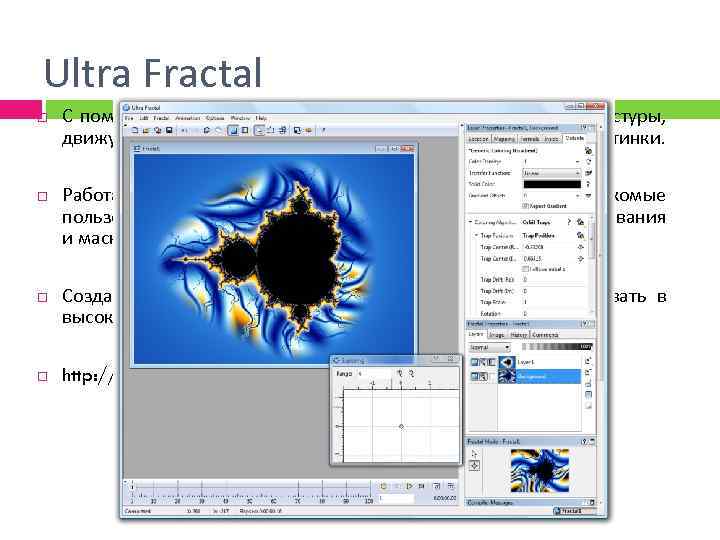720x540 pixels.
Task: Open the Fractal menu
Action: pyautogui.click(x=161, y=118)
